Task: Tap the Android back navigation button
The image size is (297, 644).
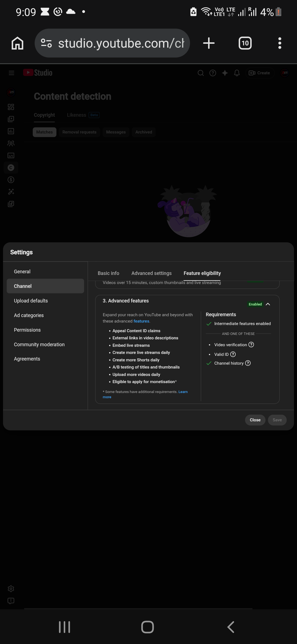Action: pyautogui.click(x=231, y=627)
